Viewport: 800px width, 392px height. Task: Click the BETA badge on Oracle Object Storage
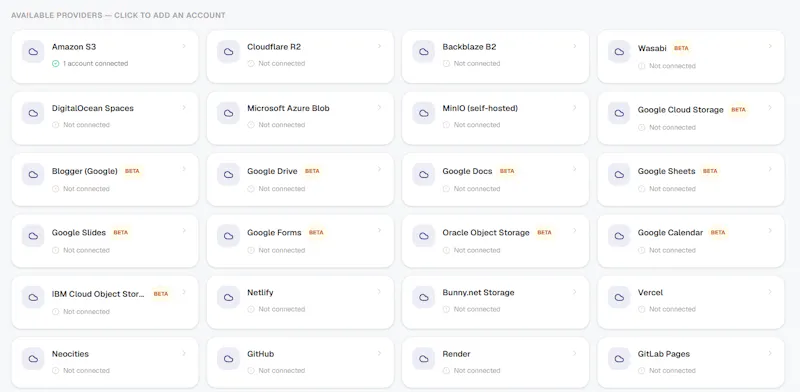pyautogui.click(x=544, y=232)
